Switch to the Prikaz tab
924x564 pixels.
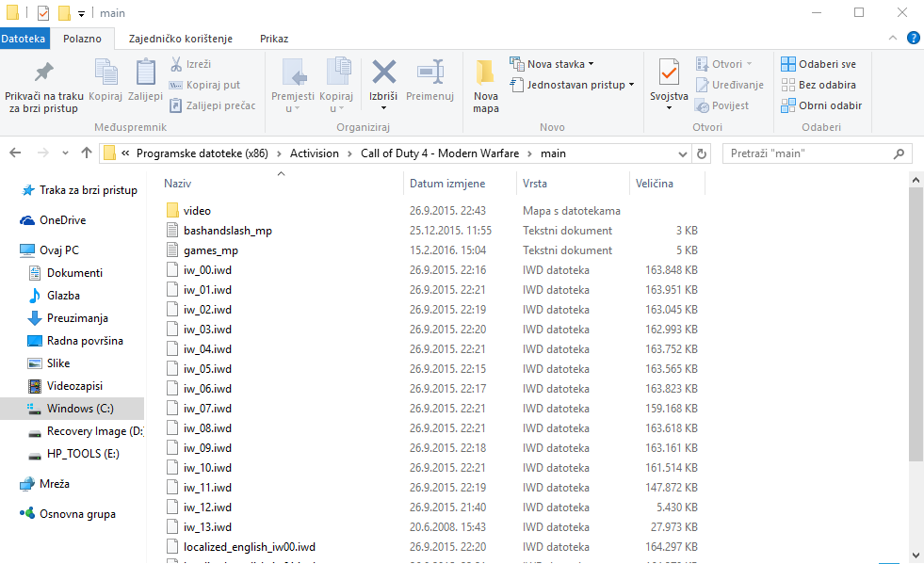click(274, 39)
